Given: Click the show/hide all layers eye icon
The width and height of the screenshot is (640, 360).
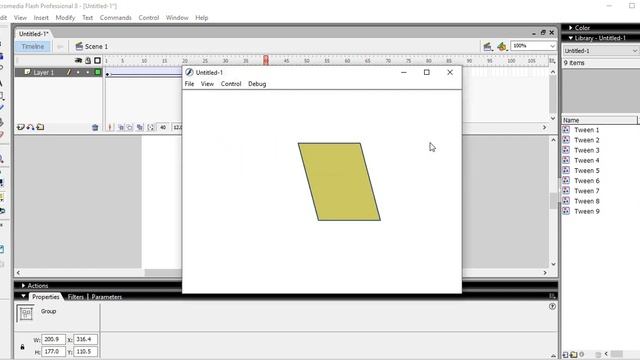Looking at the screenshot, I should 78,60.
